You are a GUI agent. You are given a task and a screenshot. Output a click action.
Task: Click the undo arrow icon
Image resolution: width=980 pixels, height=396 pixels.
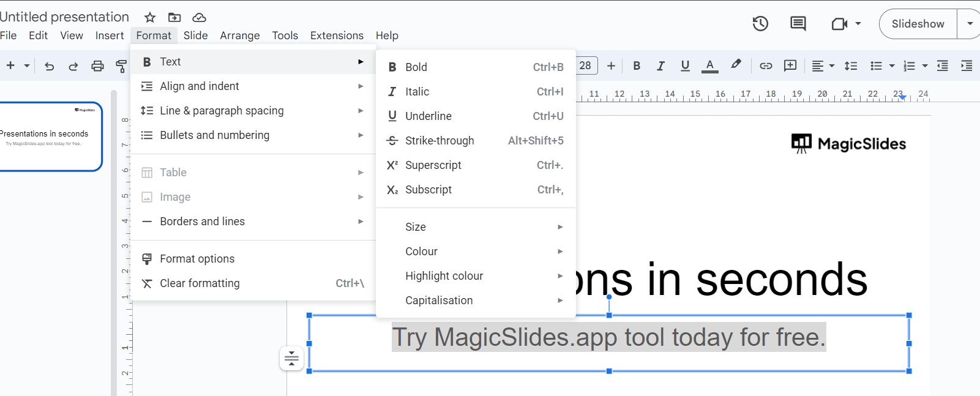[50, 66]
